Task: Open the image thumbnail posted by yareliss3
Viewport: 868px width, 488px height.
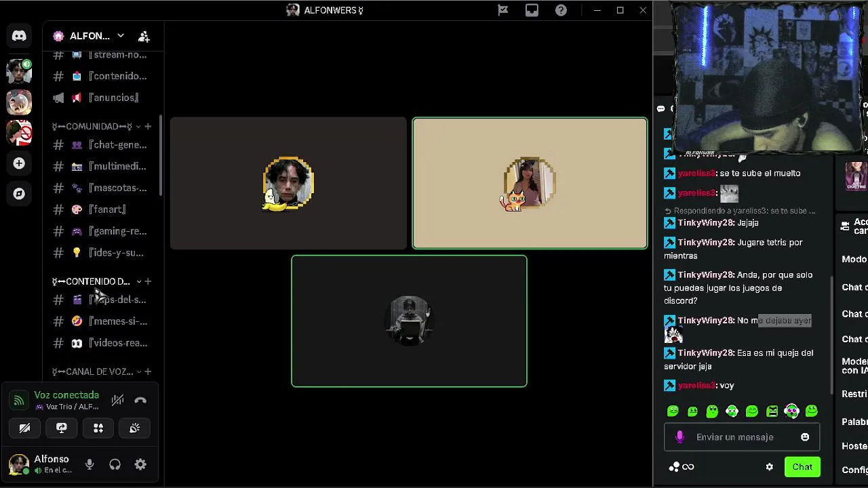Action: click(729, 193)
